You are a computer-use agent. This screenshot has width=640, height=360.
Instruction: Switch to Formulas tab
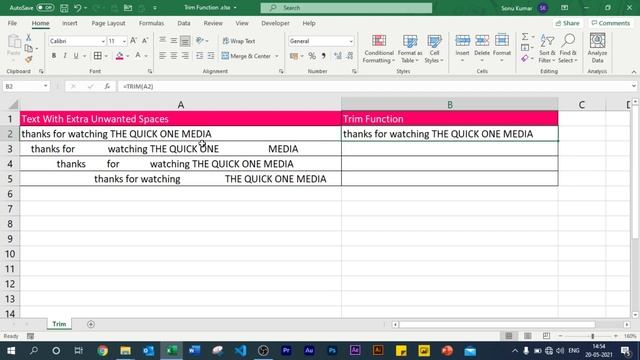(151, 23)
